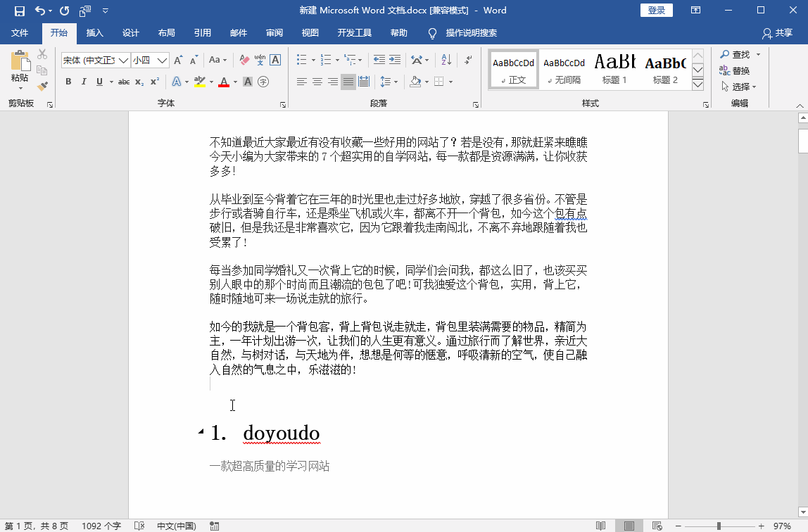Open the 审阅 ribbon tab
The height and width of the screenshot is (532, 808).
coord(275,32)
